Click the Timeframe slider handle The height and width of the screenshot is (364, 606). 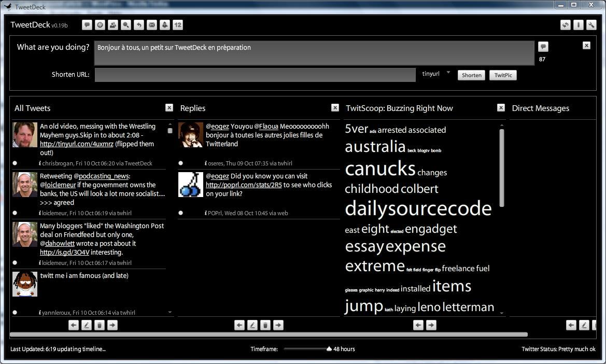pyautogui.click(x=329, y=349)
